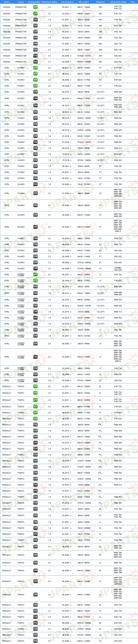Click ON icon in OPEL VIVARO 11.2016 107kW/146KM row

click(x=35, y=160)
